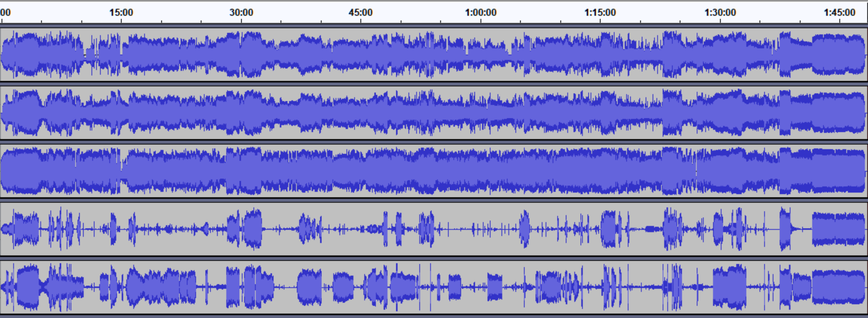Select the 1:15:00 position on the ruler
Screen dimensions: 868x318
click(x=600, y=12)
